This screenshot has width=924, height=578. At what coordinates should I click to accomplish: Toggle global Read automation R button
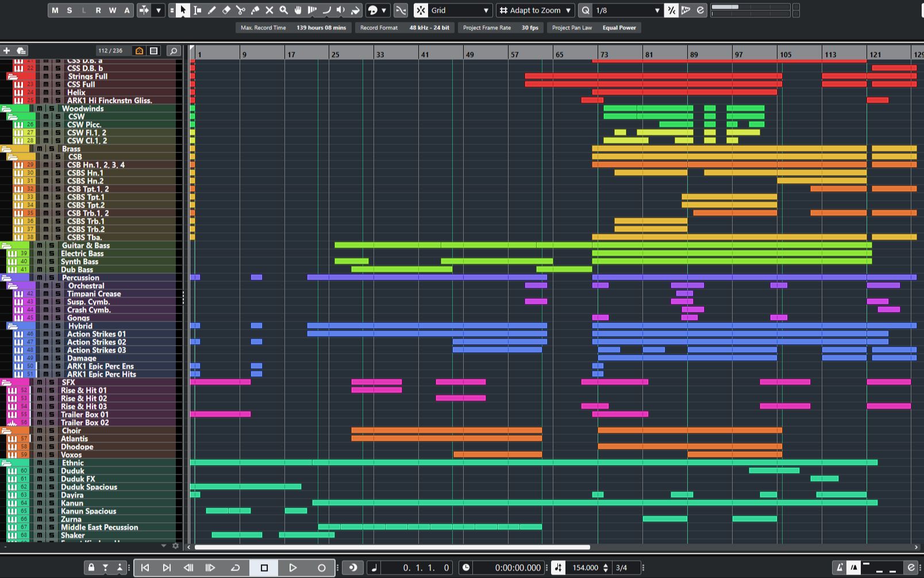click(x=98, y=10)
